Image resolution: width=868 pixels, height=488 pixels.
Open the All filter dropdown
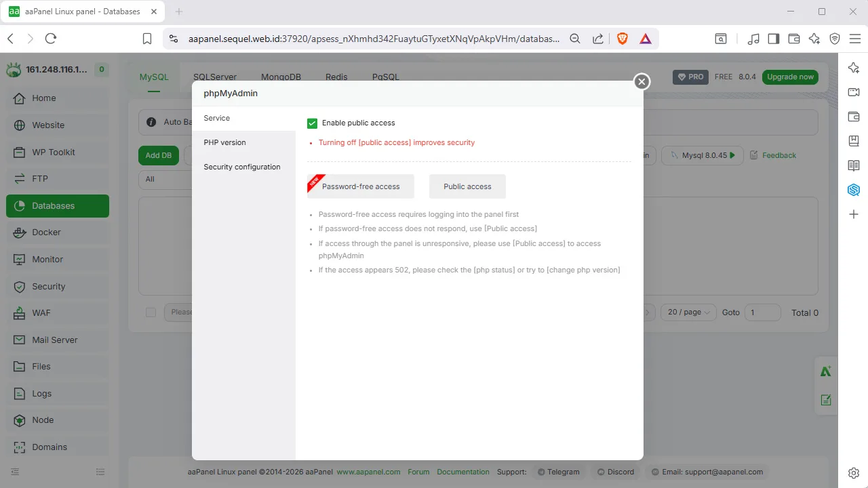[x=165, y=179]
